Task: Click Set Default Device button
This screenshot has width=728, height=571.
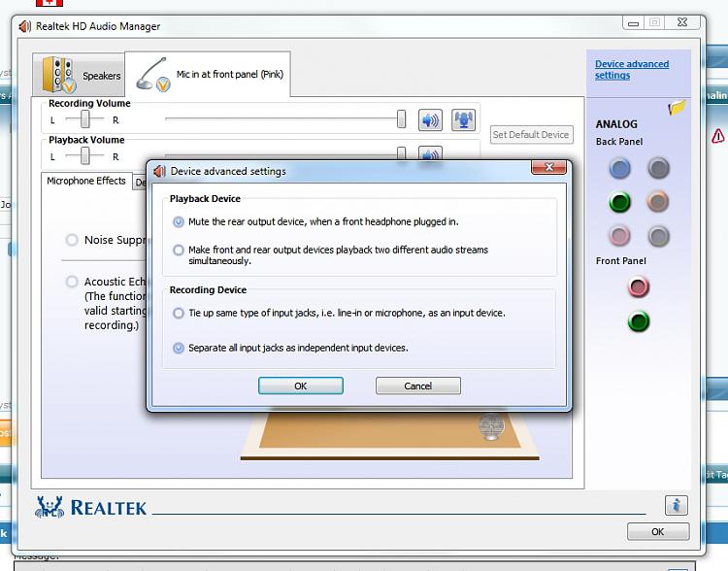Action: (532, 135)
